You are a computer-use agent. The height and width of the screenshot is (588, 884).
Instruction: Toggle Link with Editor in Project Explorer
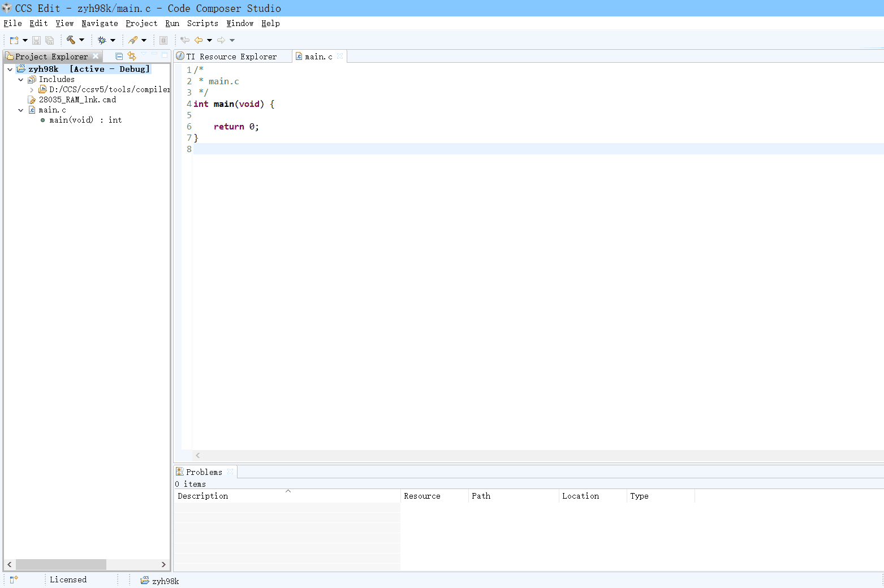point(132,56)
